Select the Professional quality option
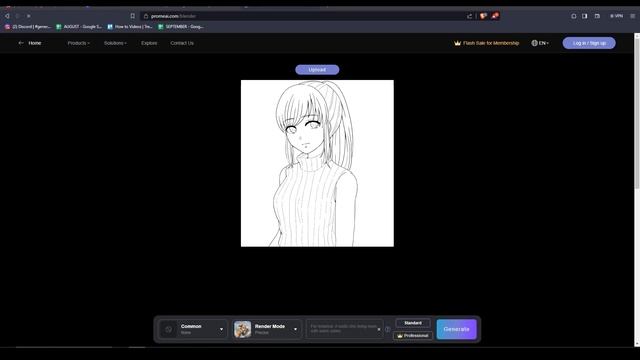The height and width of the screenshot is (360, 640). tap(413, 336)
